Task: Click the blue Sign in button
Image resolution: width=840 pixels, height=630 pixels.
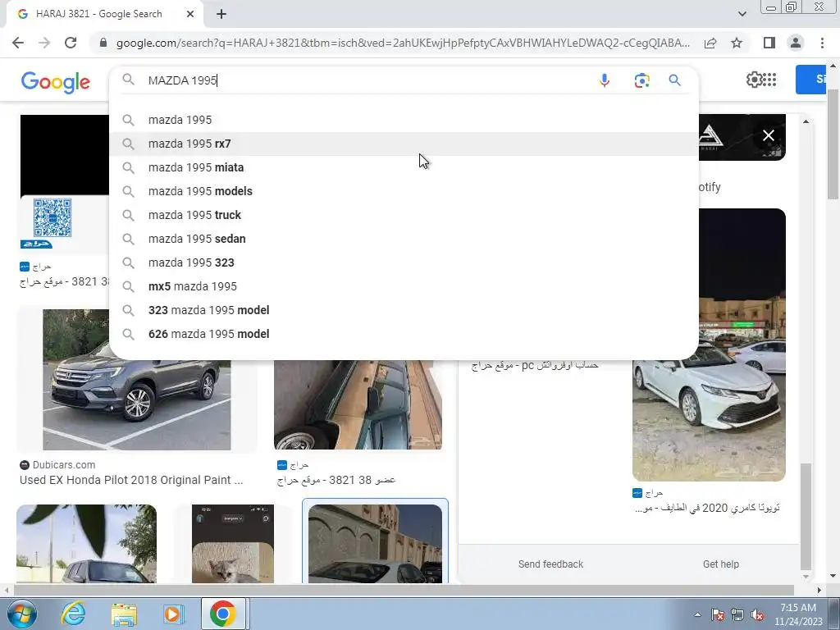Action: 810,80
